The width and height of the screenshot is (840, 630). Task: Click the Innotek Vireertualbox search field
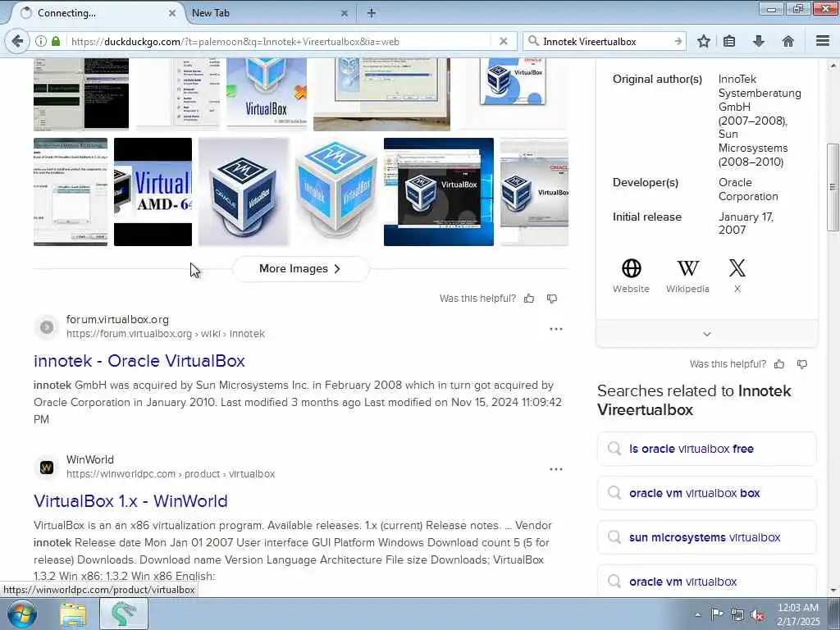pyautogui.click(x=605, y=41)
